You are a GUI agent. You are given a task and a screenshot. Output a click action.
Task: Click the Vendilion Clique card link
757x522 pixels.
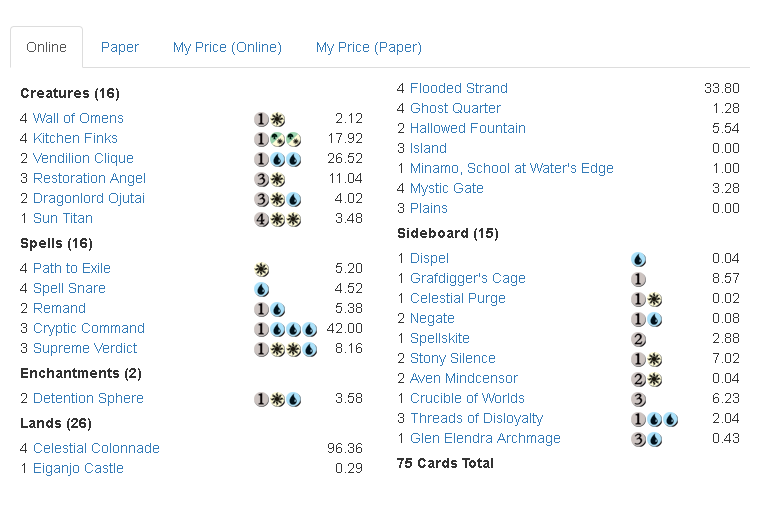[x=83, y=158]
